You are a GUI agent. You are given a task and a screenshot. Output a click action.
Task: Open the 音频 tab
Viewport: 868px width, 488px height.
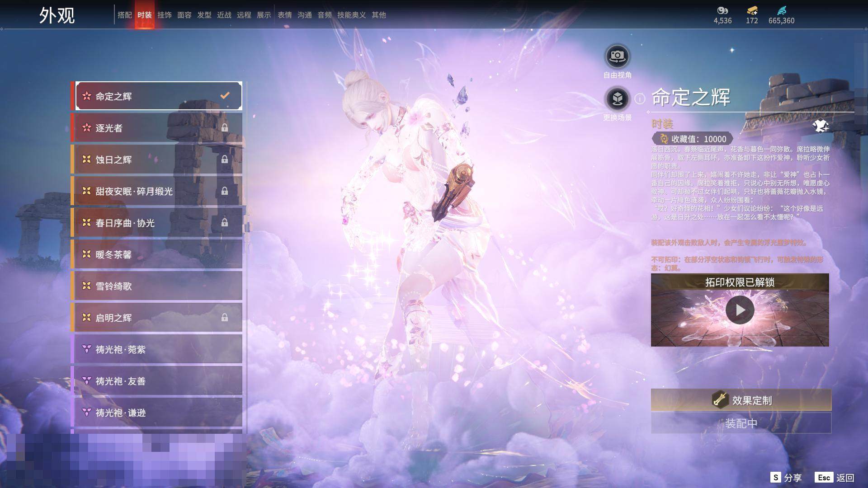click(325, 15)
